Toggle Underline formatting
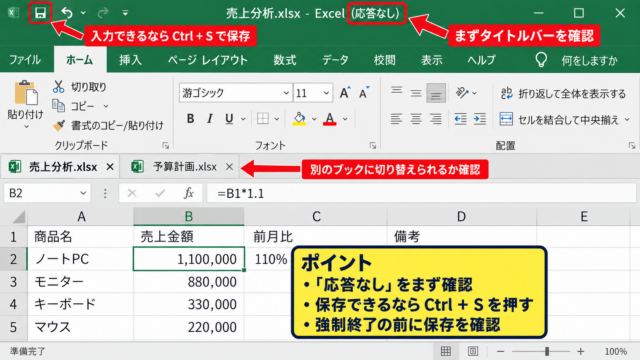 tap(229, 119)
